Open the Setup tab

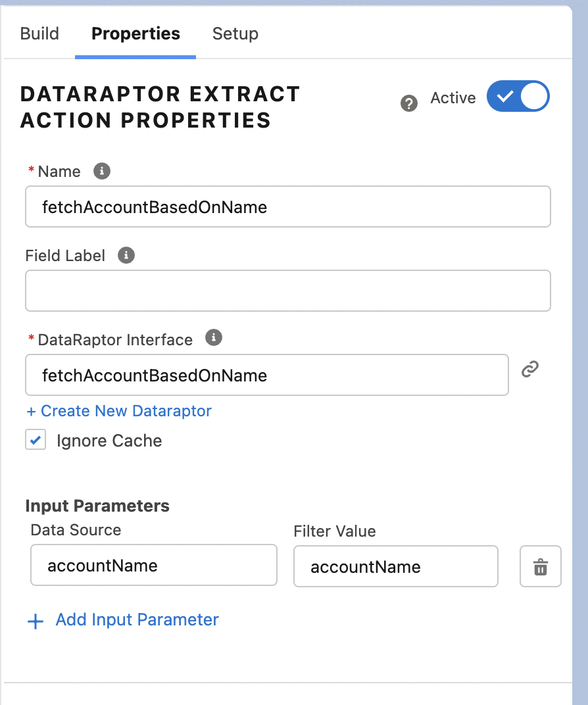click(235, 34)
